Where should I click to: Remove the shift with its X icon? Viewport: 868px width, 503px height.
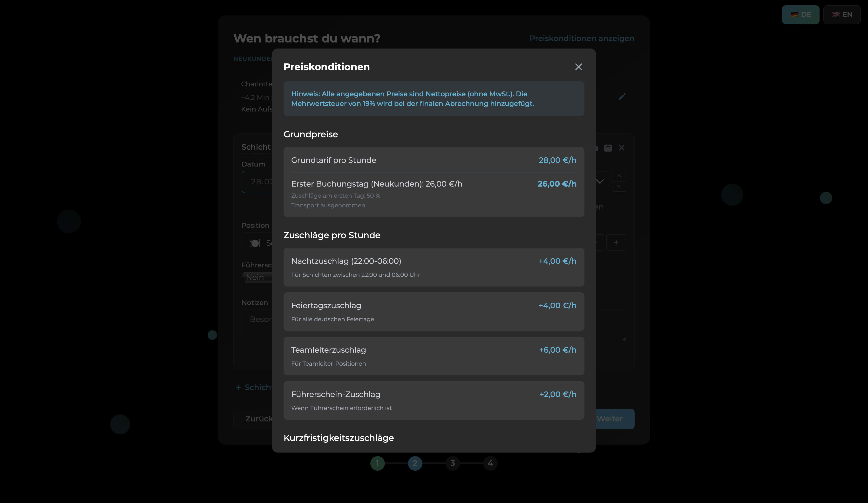click(x=621, y=148)
